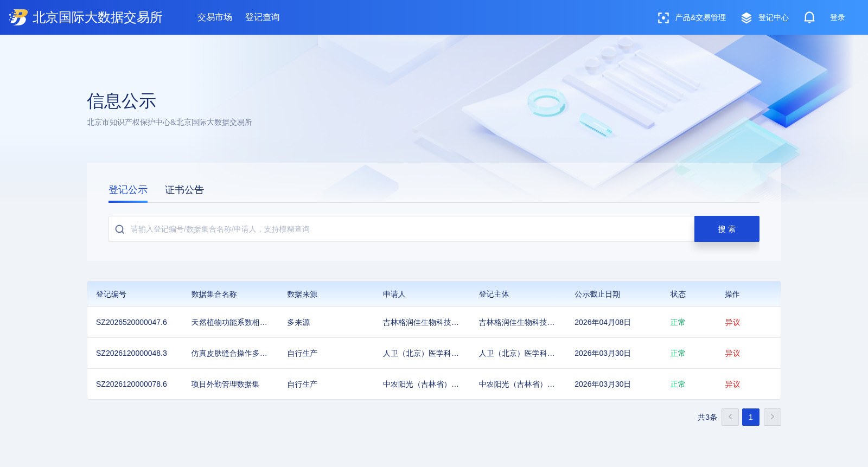Image resolution: width=868 pixels, height=467 pixels.
Task: Click registrant 中农阳光（吉林省）… under 登记主体
Action: click(x=517, y=384)
